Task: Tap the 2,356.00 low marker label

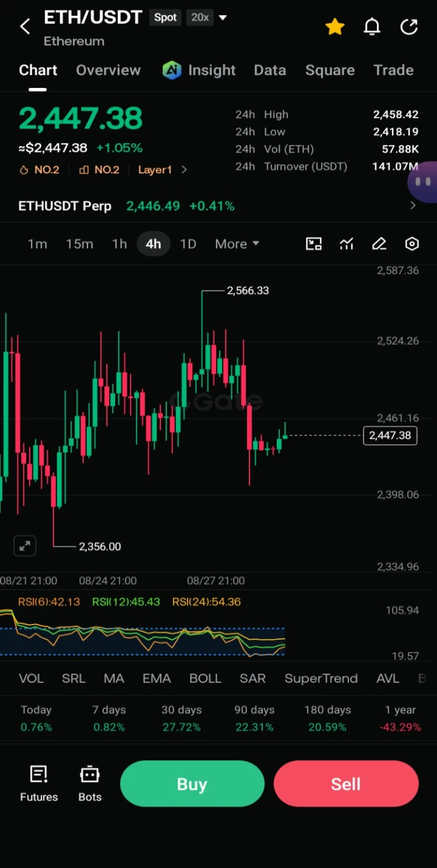Action: coord(100,547)
